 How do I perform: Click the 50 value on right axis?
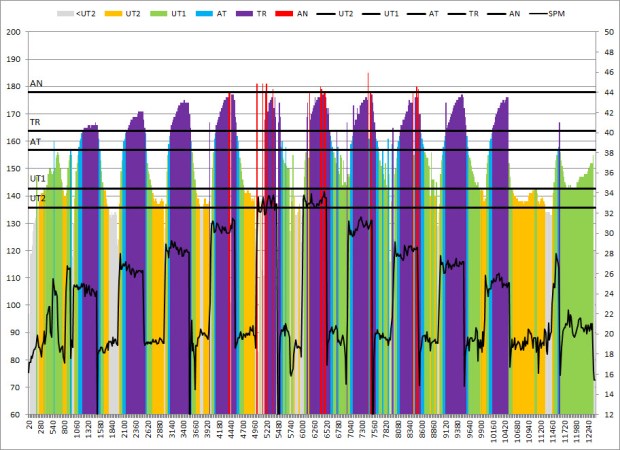(x=608, y=32)
